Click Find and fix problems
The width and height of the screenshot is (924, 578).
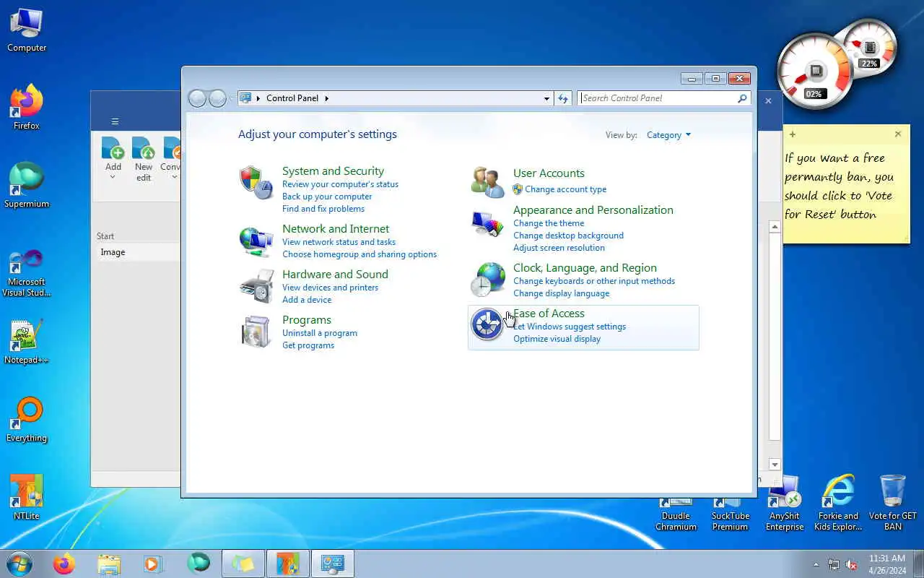point(323,209)
